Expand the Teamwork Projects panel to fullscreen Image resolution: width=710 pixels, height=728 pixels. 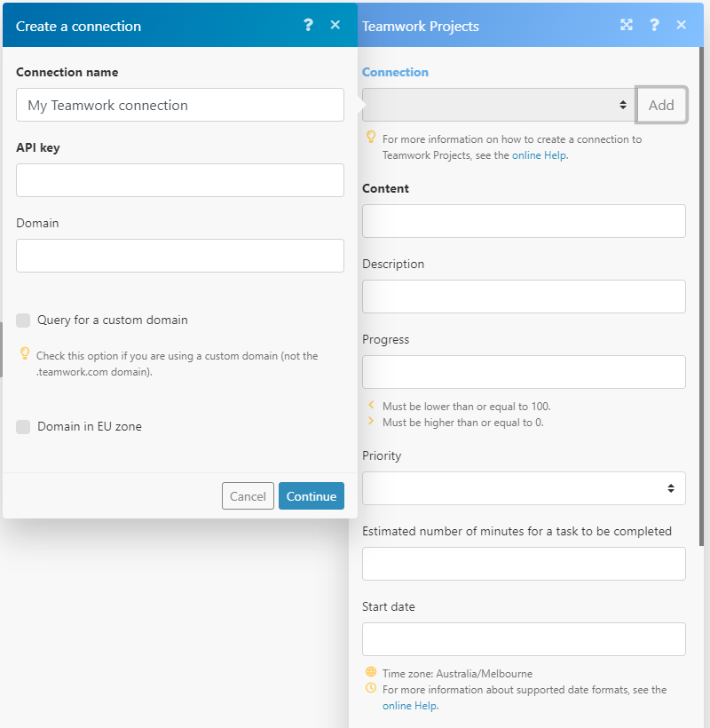click(627, 25)
